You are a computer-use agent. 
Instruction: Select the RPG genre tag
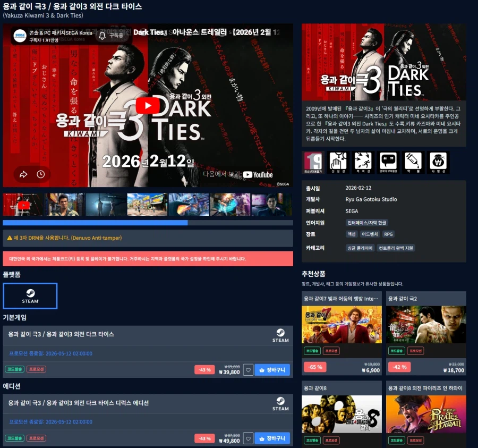388,234
